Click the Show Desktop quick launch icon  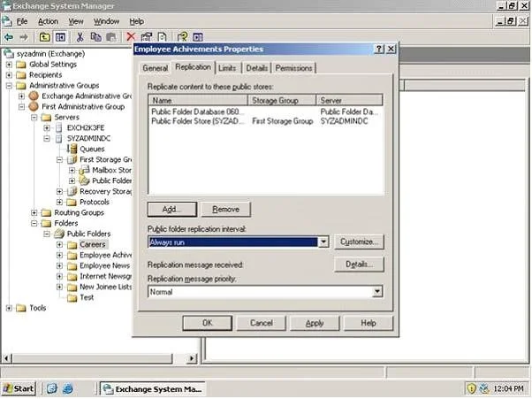[x=52, y=388]
